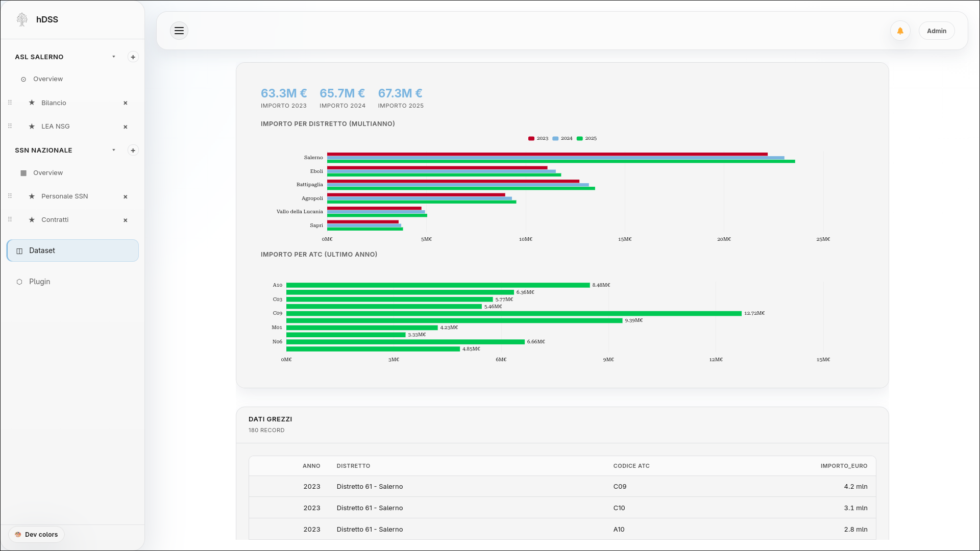Click the star icon next to LEA NSG
The height and width of the screenshot is (551, 980).
(32, 126)
